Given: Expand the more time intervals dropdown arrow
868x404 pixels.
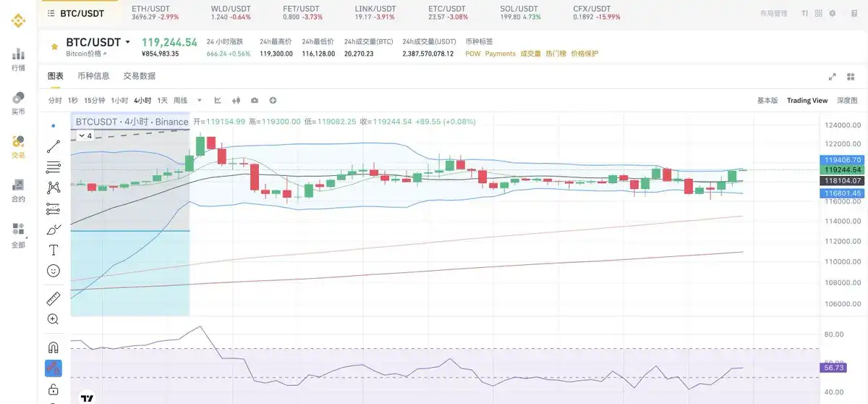Looking at the screenshot, I should click(199, 101).
